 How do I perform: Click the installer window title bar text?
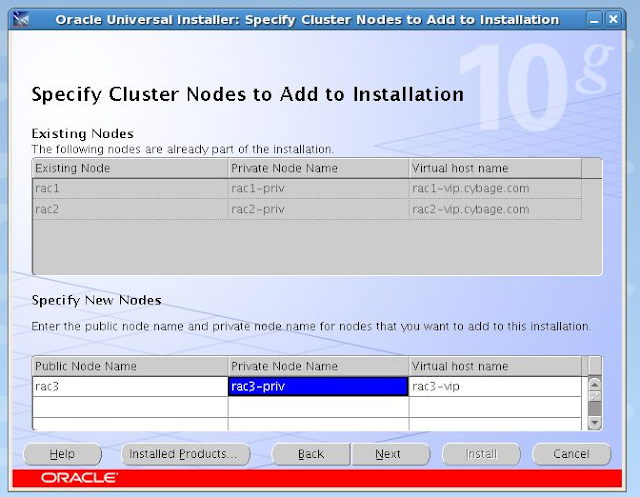(307, 20)
